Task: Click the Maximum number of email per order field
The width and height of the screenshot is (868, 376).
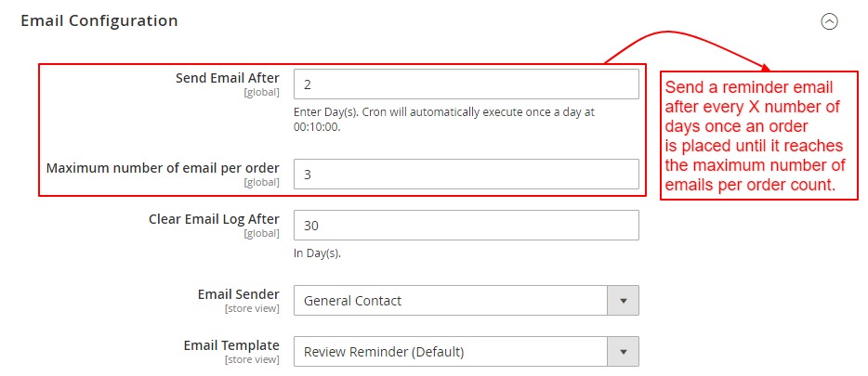Action: tap(466, 174)
